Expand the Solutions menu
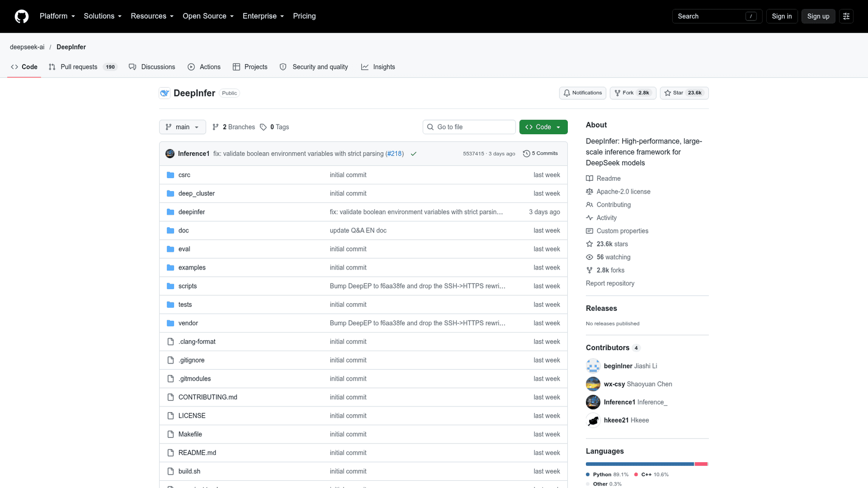 (103, 17)
